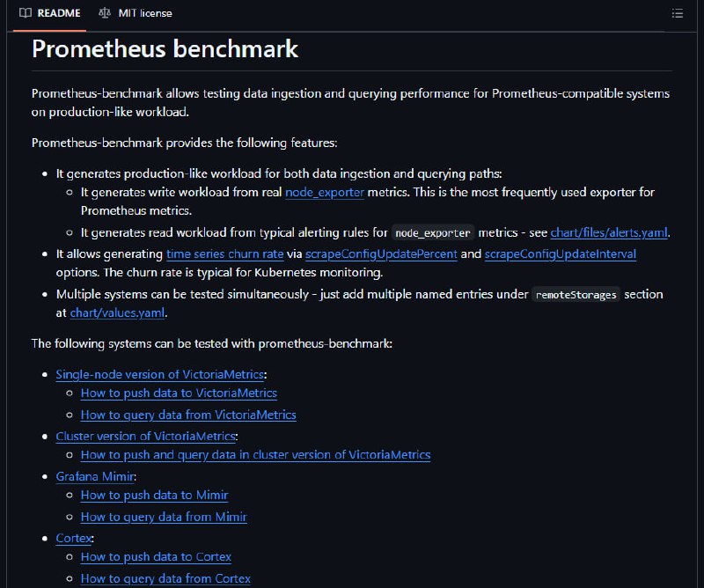Open How to push data to Mimir
704x588 pixels.
tap(155, 495)
